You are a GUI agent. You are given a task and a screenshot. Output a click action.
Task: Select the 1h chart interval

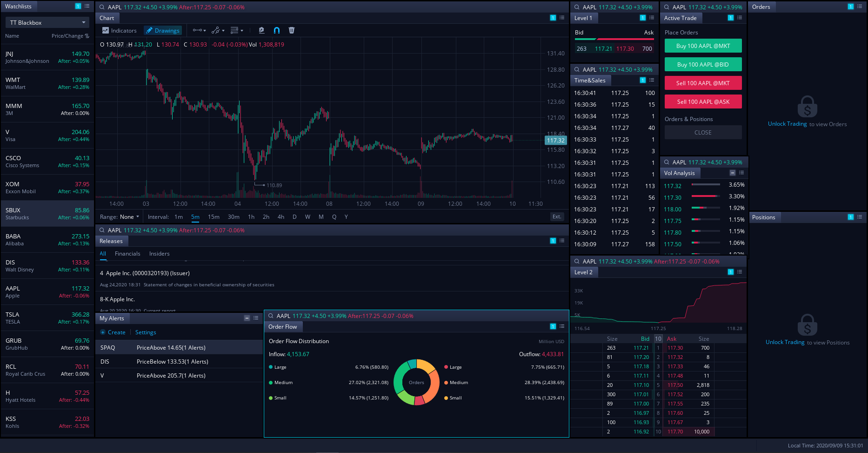[251, 217]
